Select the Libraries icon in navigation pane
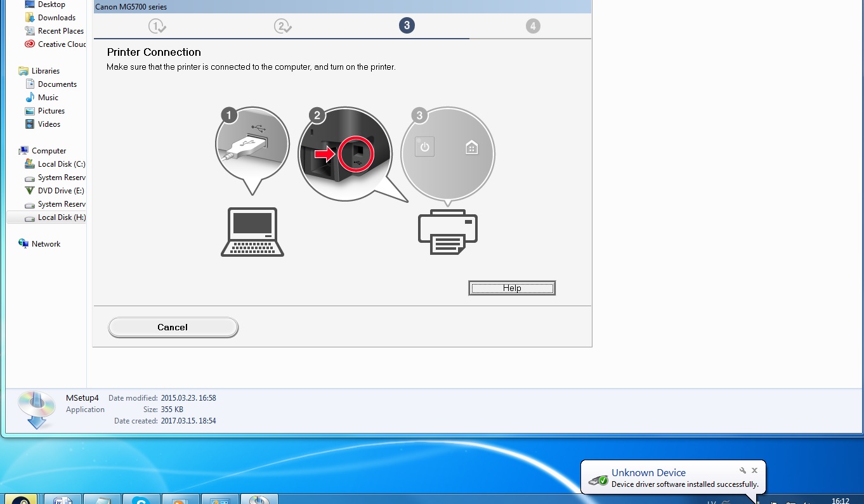Image resolution: width=864 pixels, height=504 pixels. tap(23, 71)
